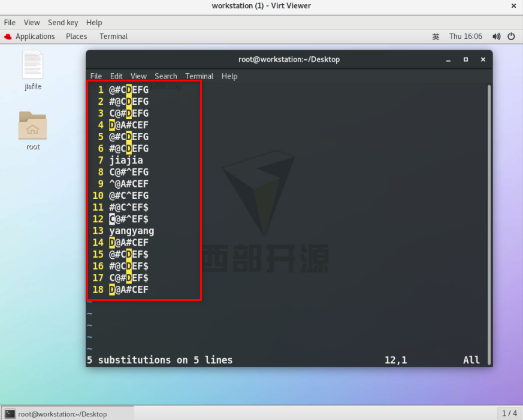Open the Send key menu
Viewport: 523px width, 420px height.
(63, 22)
